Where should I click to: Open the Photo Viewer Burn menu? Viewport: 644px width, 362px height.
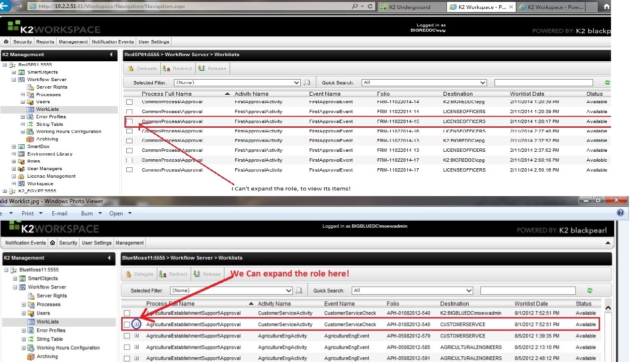(91, 213)
